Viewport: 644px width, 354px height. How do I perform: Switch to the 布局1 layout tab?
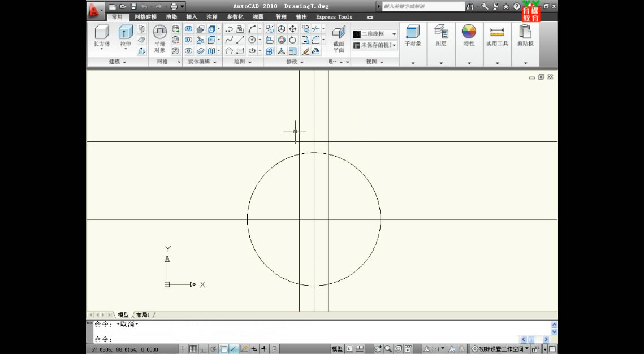point(143,315)
